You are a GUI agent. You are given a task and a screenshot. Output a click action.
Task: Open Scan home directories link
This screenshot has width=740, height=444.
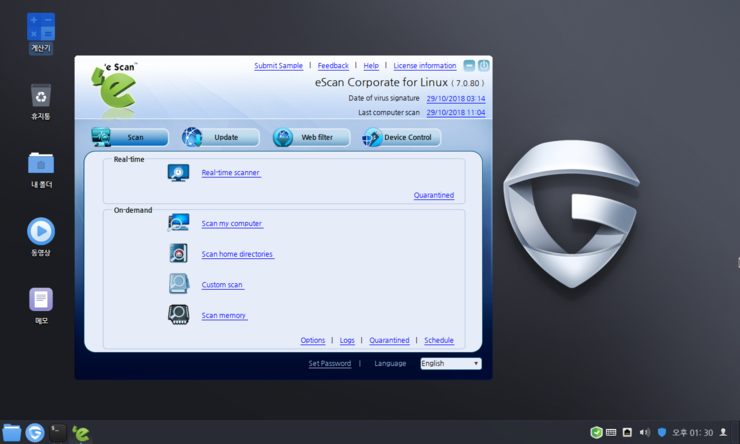(237, 254)
